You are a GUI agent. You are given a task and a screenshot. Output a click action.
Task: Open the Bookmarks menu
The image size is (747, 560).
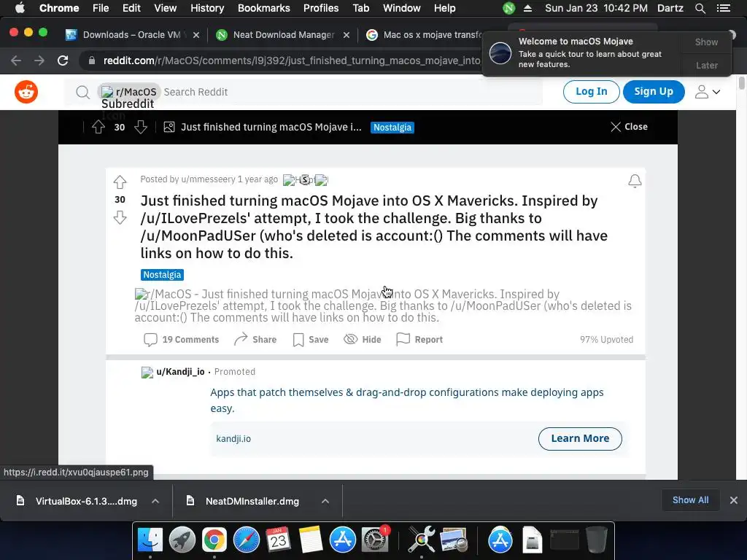263,8
